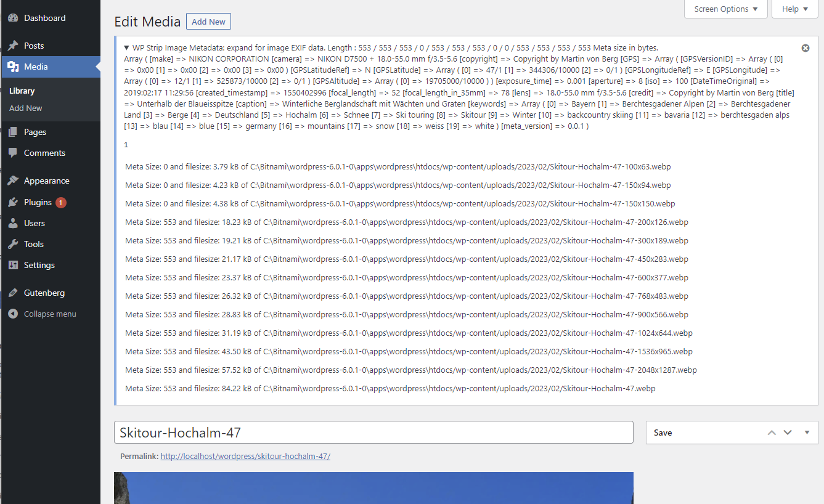This screenshot has width=824, height=504.
Task: Click the Add New button beside Edit Media
Action: (208, 22)
